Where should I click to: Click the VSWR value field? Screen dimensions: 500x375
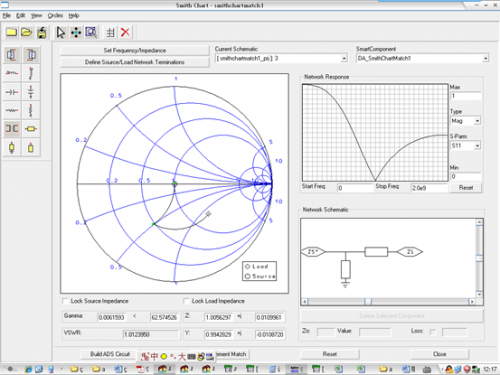coord(151,334)
